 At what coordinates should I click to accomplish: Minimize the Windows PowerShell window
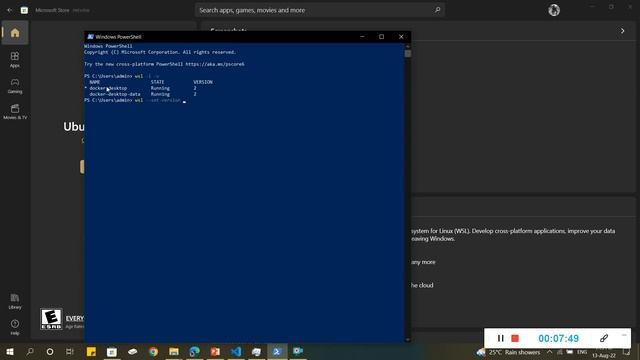[x=362, y=37]
